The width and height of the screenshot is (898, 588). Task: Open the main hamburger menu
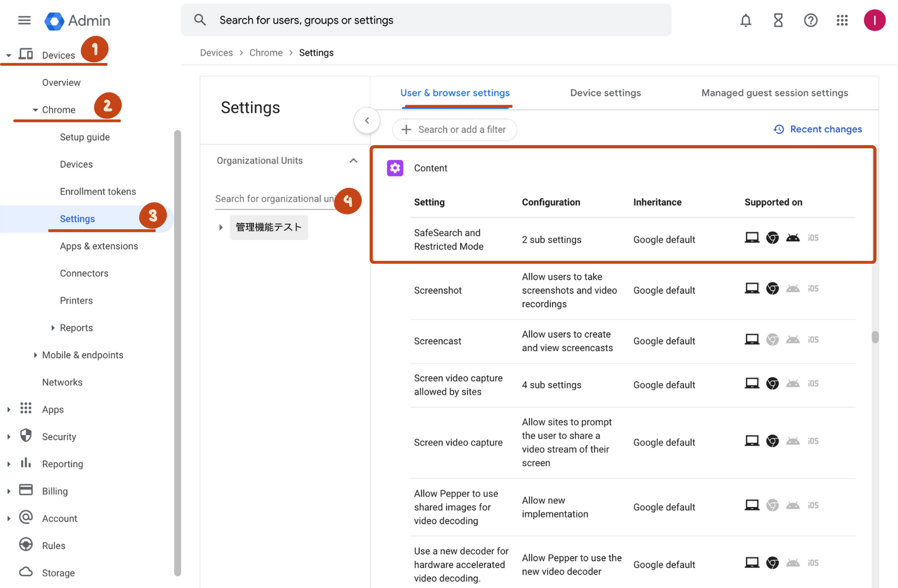tap(24, 21)
